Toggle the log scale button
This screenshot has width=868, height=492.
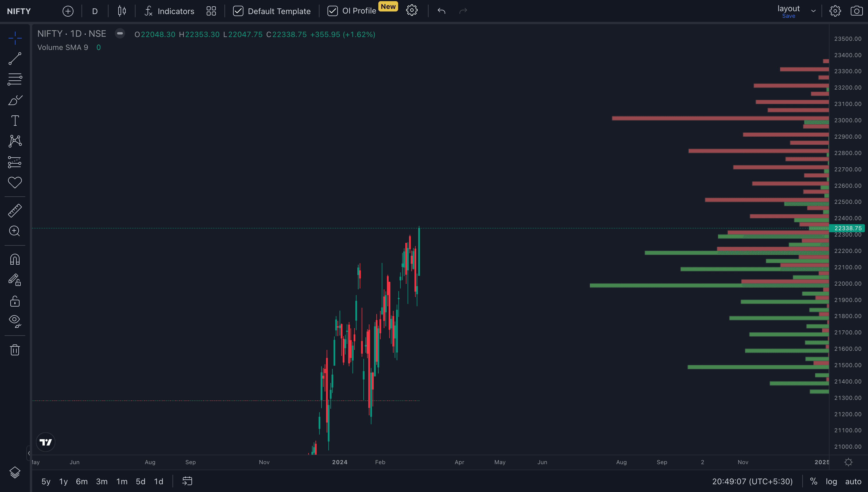831,481
